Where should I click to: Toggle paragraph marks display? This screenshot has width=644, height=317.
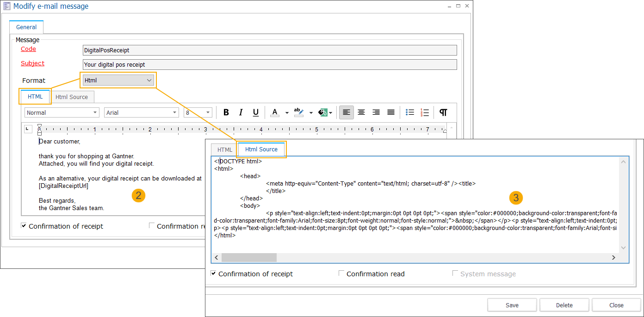click(443, 112)
